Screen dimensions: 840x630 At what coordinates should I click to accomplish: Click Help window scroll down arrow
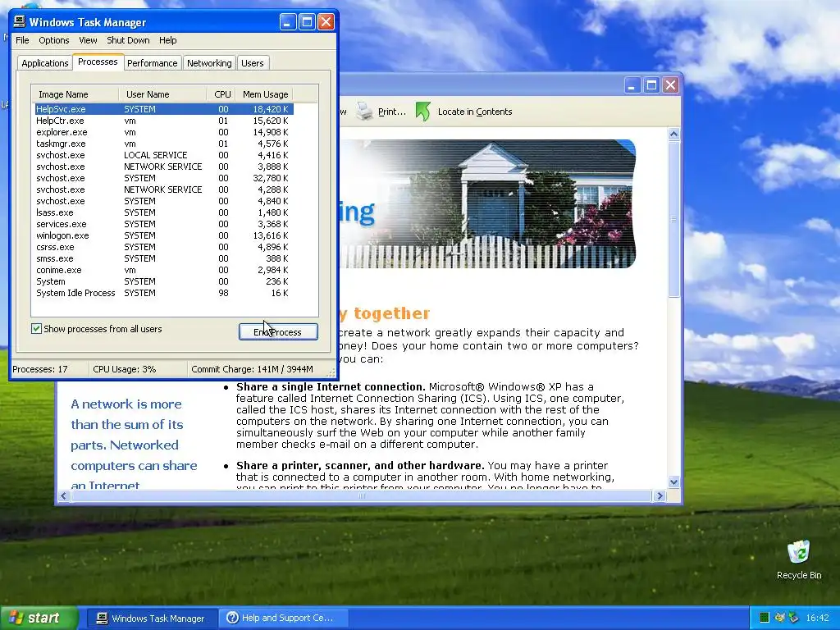[674, 482]
